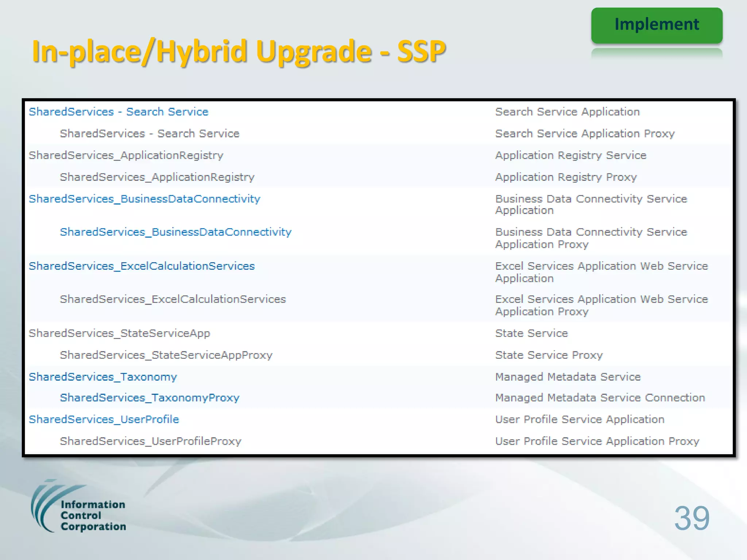Click the slide number 39
This screenshot has height=560, width=747.
coord(692,518)
